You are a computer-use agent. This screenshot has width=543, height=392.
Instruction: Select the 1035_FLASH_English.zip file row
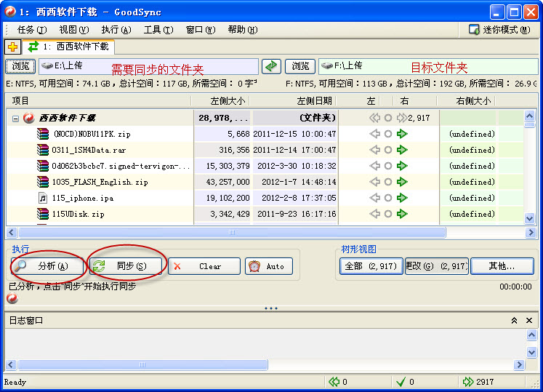(265, 182)
